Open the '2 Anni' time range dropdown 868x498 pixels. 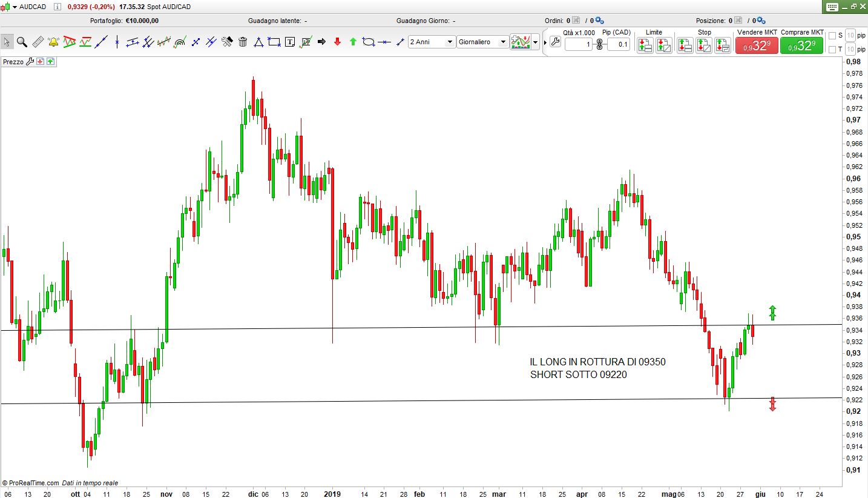449,42
